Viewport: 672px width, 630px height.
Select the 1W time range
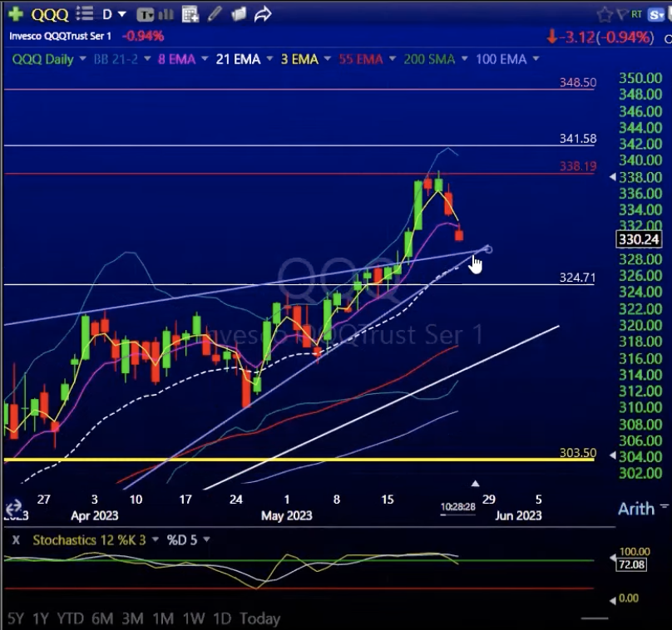click(x=193, y=618)
